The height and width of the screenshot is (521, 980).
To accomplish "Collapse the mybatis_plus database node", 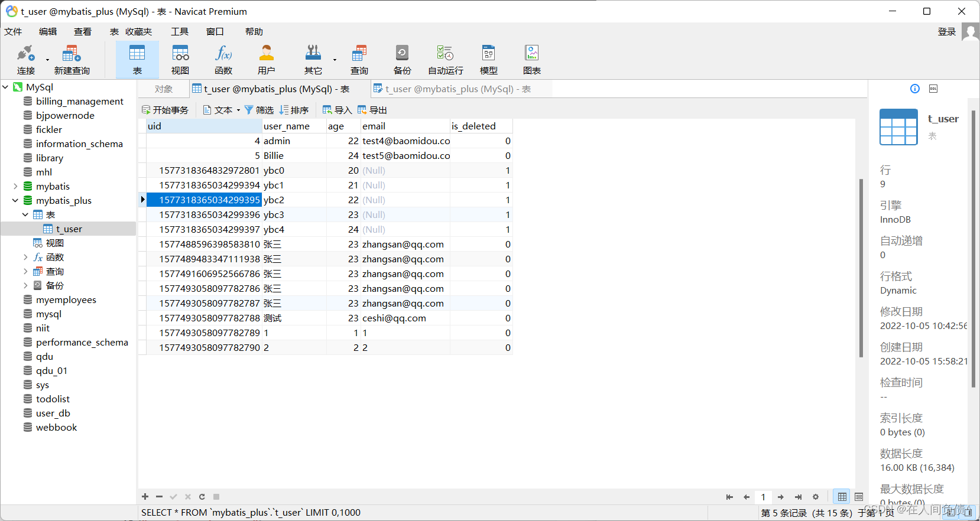I will click(x=15, y=200).
